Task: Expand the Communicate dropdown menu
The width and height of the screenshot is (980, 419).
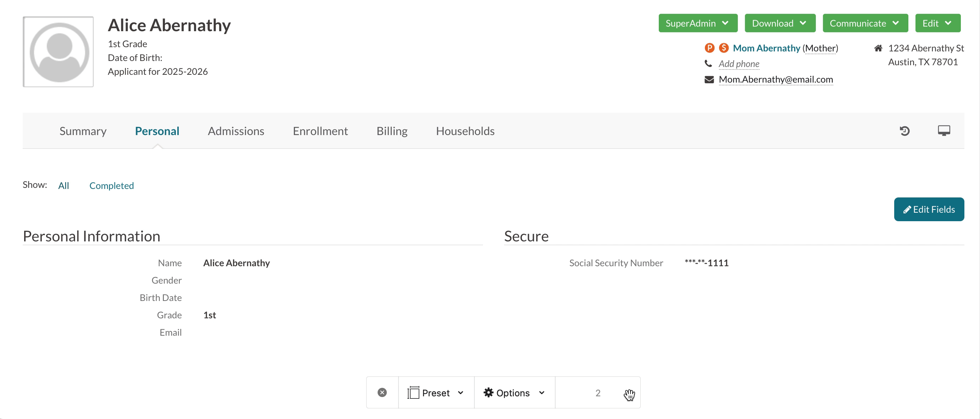Action: (864, 22)
